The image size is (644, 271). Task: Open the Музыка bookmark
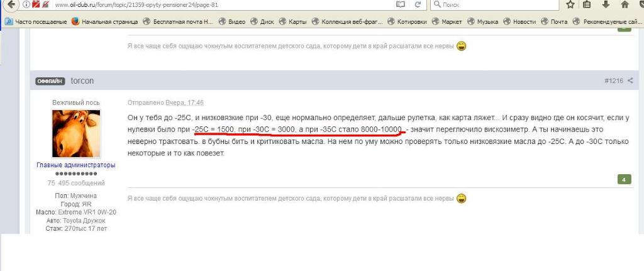click(x=483, y=22)
